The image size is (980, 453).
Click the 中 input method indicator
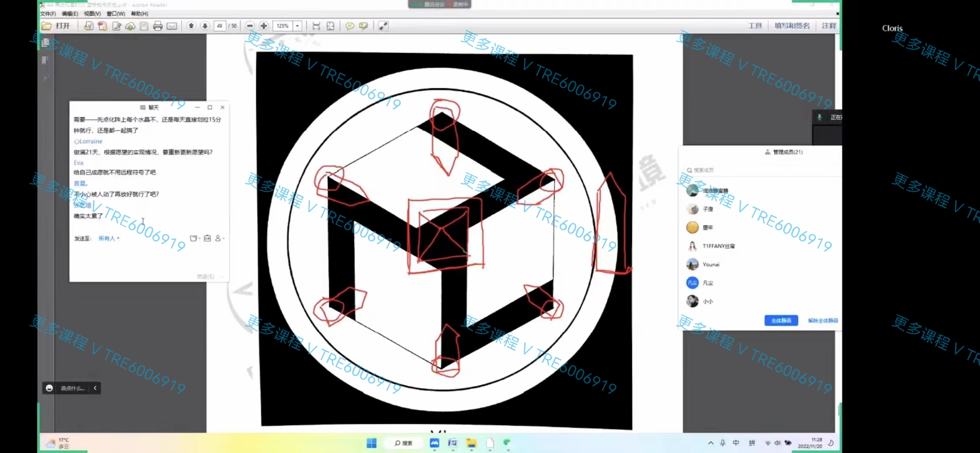736,443
